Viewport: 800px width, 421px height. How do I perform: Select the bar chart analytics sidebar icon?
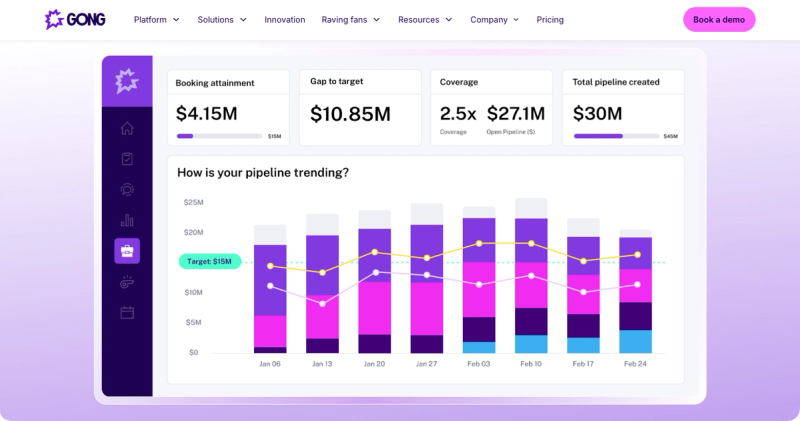[x=127, y=220]
